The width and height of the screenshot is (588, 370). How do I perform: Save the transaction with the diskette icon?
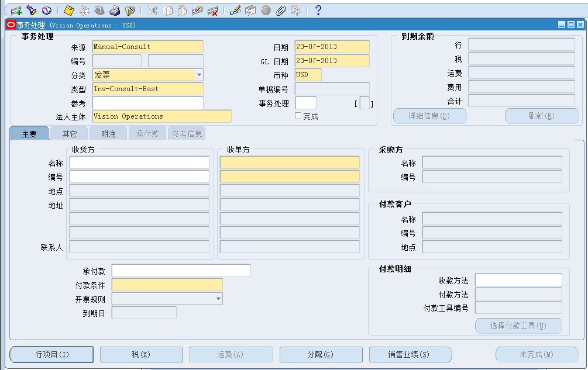click(x=69, y=11)
